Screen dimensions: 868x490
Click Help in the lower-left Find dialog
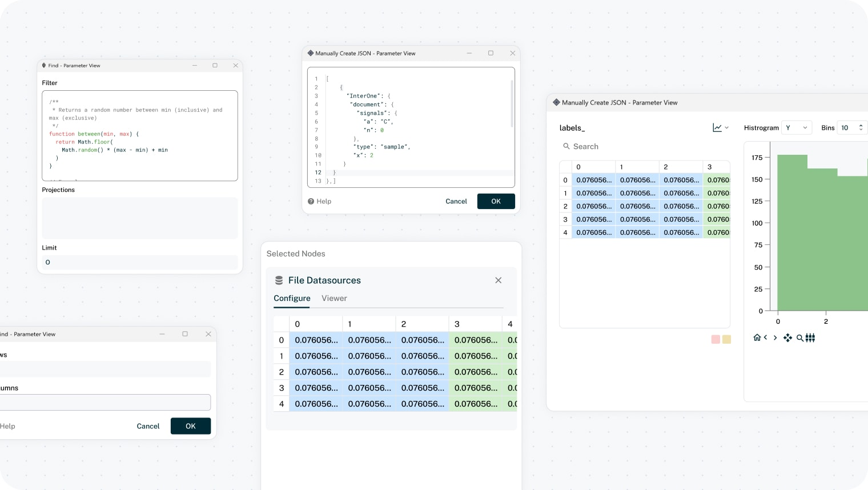[7, 426]
